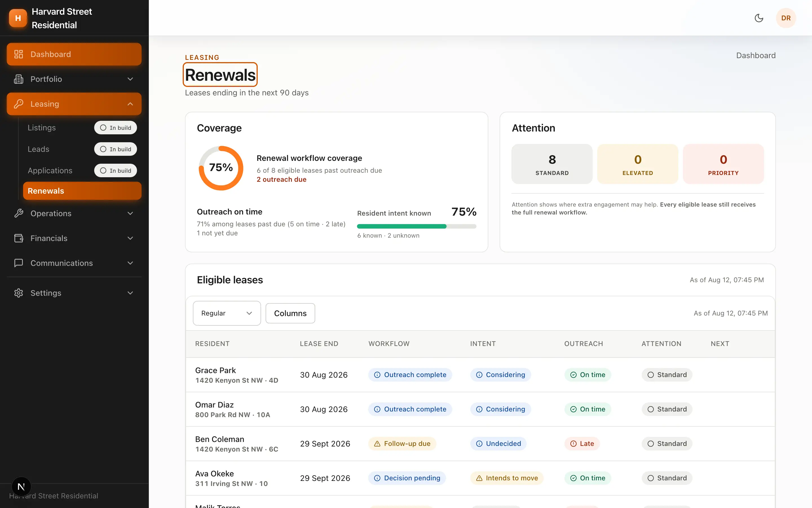Click resident name Grace Park
The image size is (812, 508).
pos(215,370)
